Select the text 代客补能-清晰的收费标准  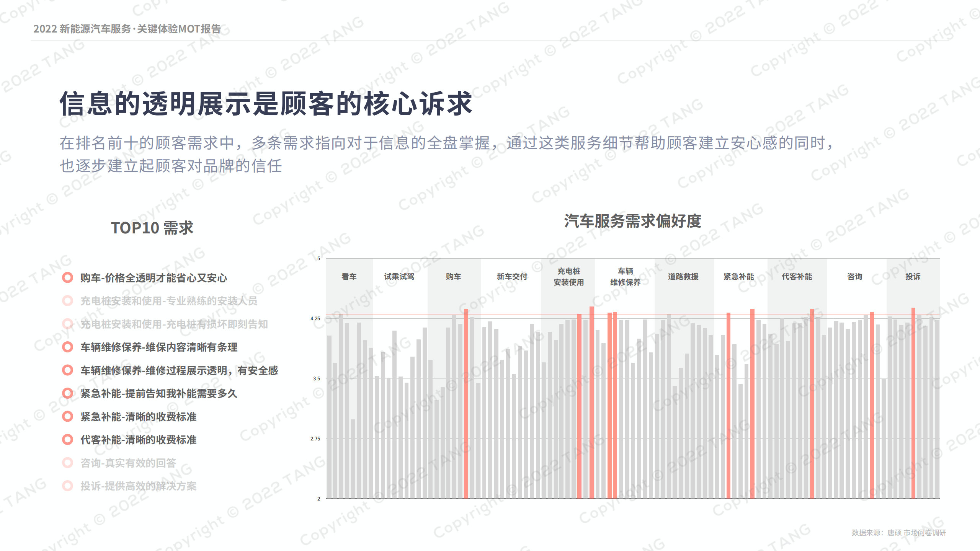[138, 440]
